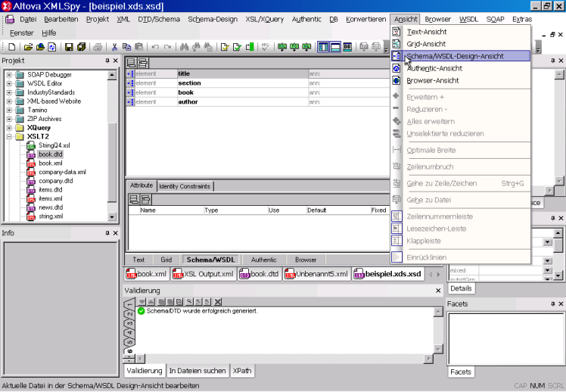Click the Save floppy disk icon

coord(69,47)
